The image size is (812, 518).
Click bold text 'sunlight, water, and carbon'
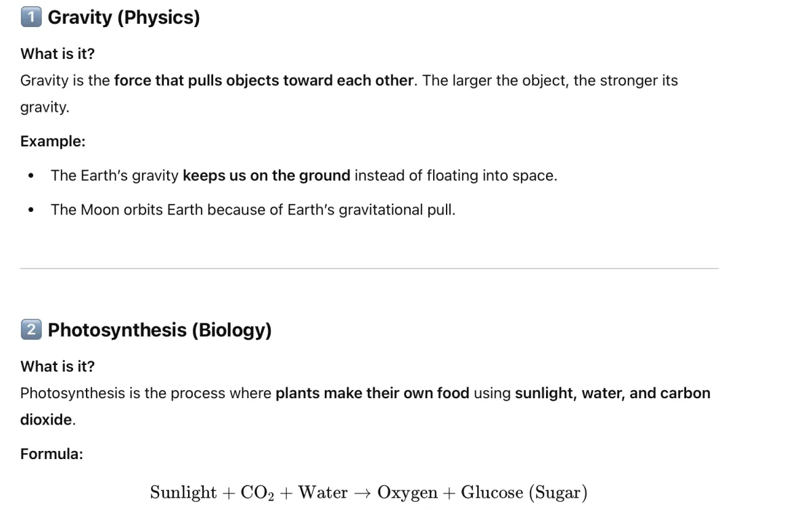[x=612, y=393]
